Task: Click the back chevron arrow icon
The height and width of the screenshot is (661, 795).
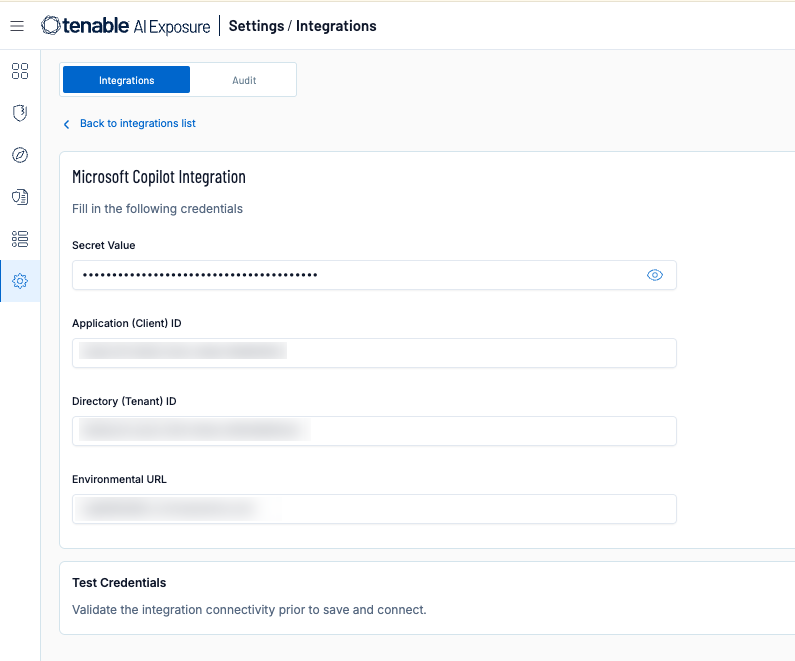Action: (67, 124)
